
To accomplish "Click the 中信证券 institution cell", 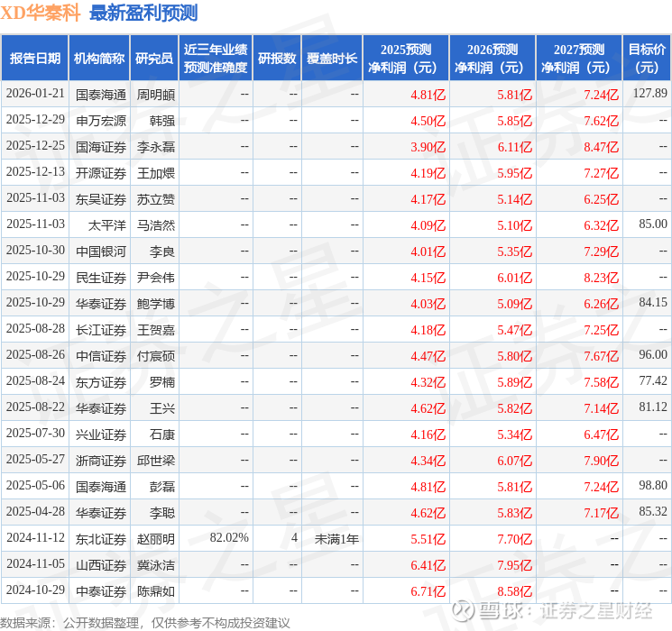I will [101, 356].
